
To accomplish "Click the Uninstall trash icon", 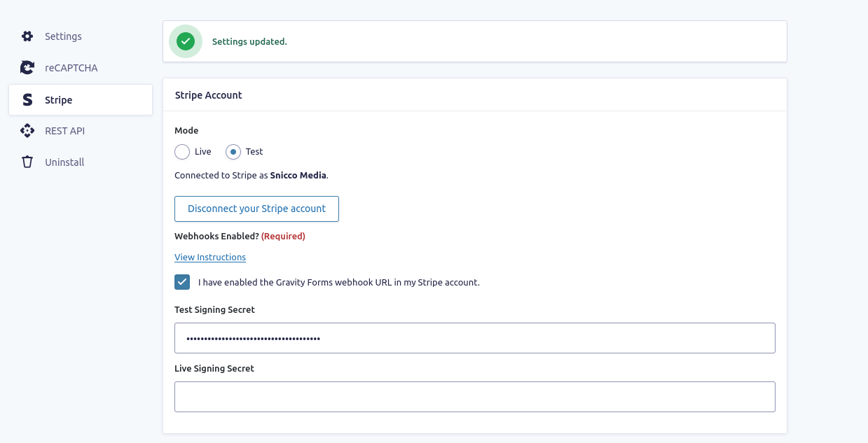I will point(27,162).
